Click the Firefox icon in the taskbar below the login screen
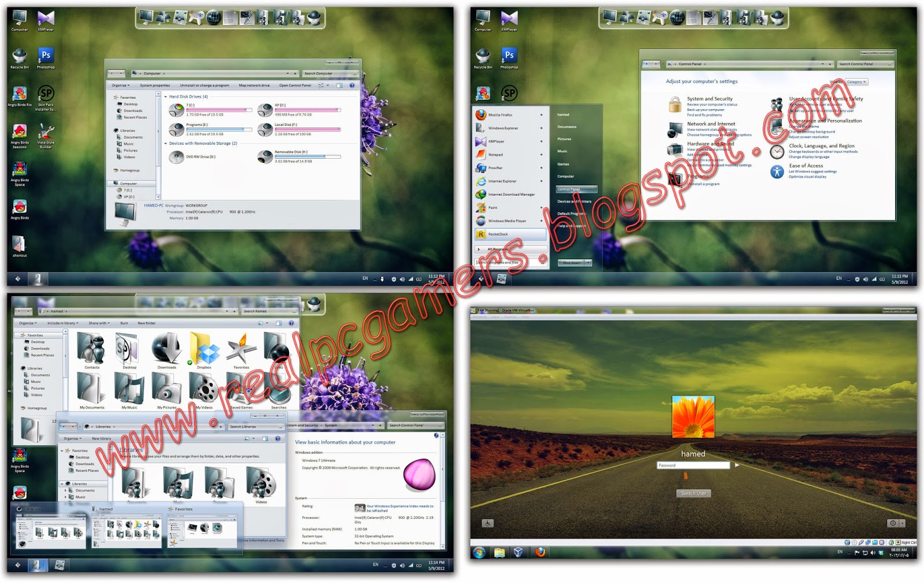The height and width of the screenshot is (583, 924). click(540, 552)
